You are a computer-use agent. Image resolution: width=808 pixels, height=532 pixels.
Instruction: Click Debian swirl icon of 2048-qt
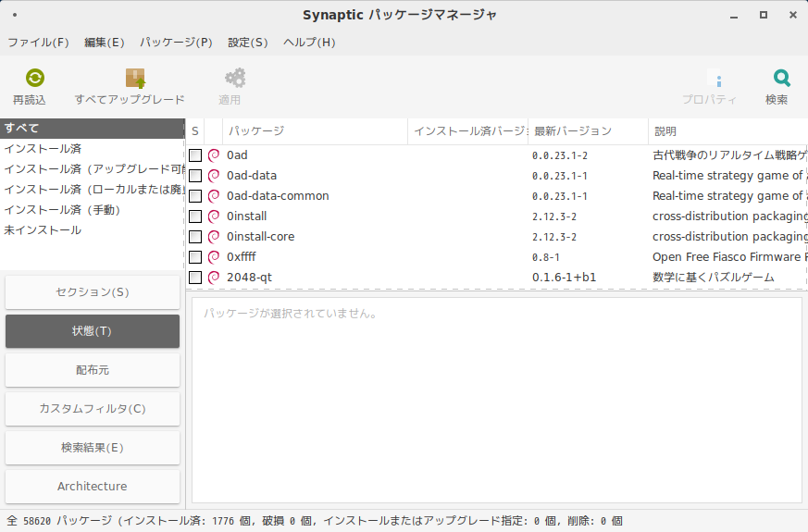coord(213,277)
